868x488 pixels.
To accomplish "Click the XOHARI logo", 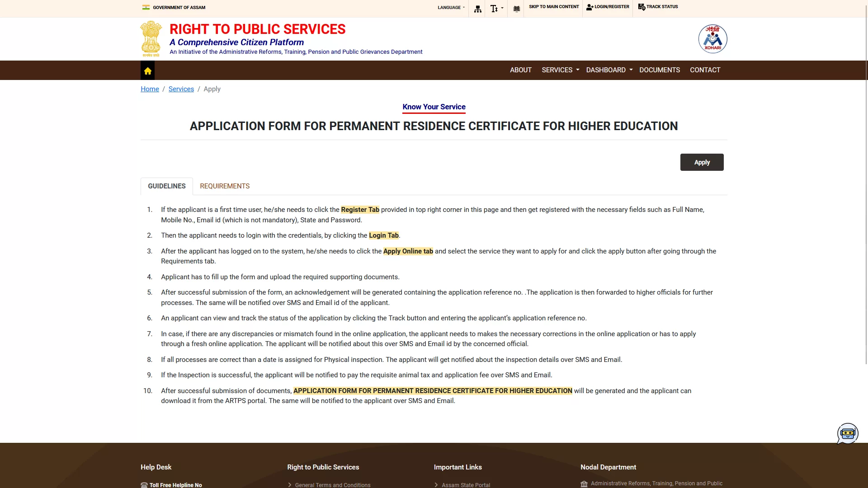I will (712, 38).
